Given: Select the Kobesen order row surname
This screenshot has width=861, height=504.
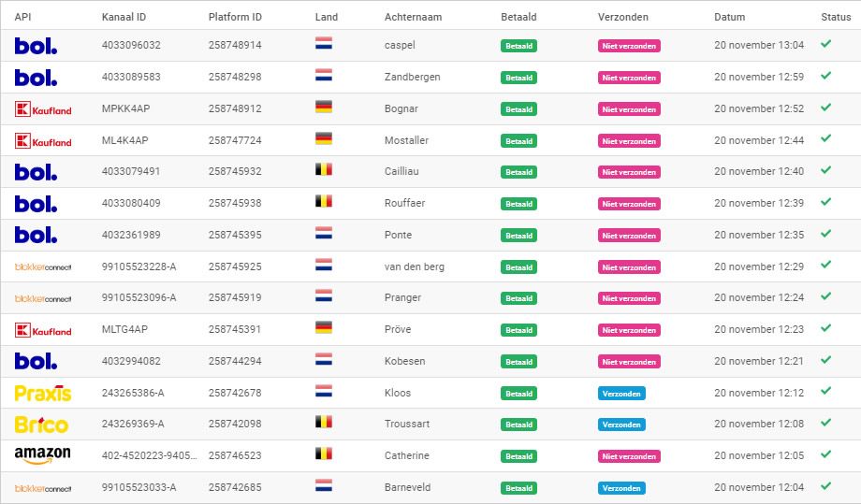Looking at the screenshot, I should (x=404, y=362).
